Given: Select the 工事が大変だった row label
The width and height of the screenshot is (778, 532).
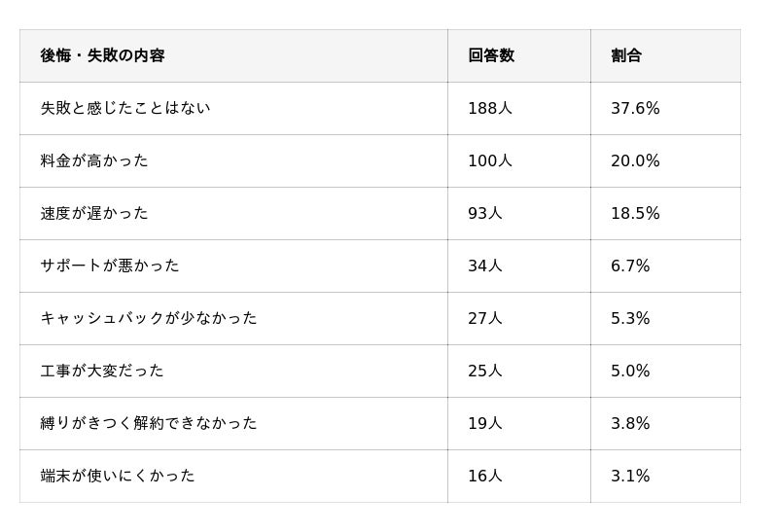Looking at the screenshot, I should (101, 372).
